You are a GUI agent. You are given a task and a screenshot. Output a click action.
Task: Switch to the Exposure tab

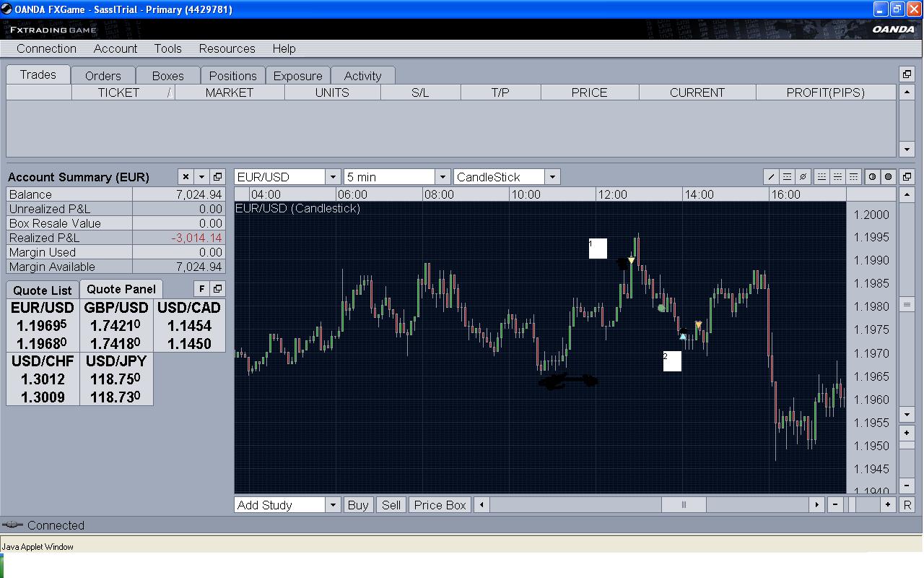click(297, 75)
